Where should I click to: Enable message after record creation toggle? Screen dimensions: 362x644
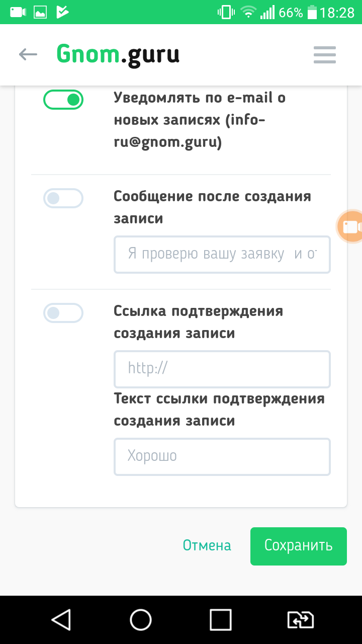click(63, 198)
